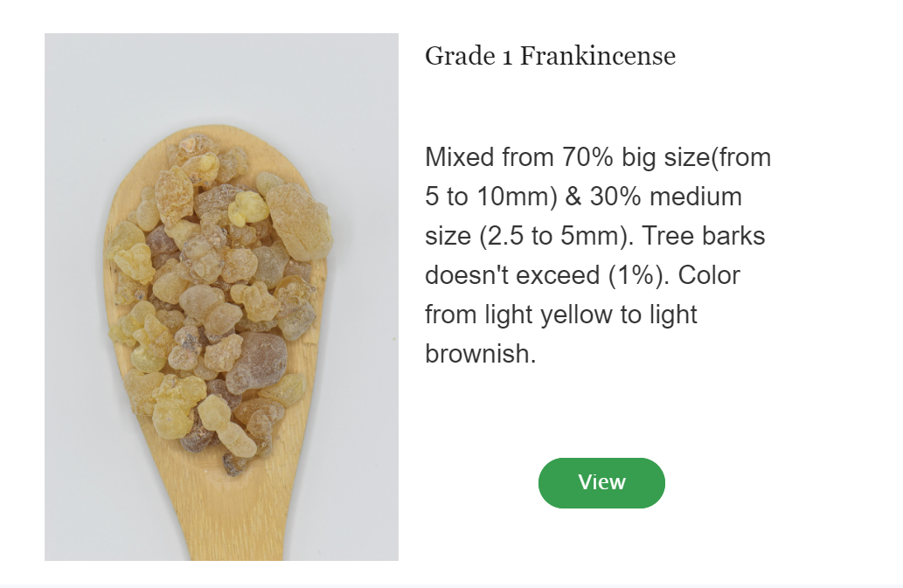903x588 pixels.
Task: Click the "(1%)" value in description
Action: pyautogui.click(x=639, y=275)
